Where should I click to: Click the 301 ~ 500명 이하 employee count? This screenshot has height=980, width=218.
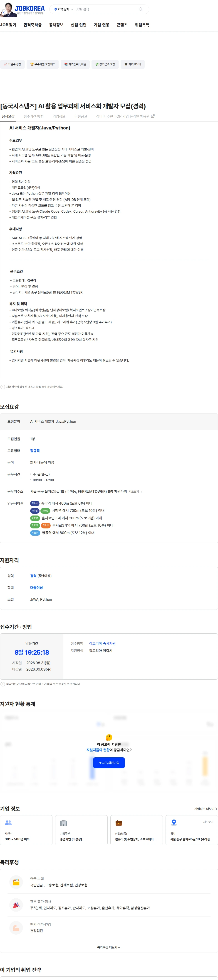click(17, 839)
